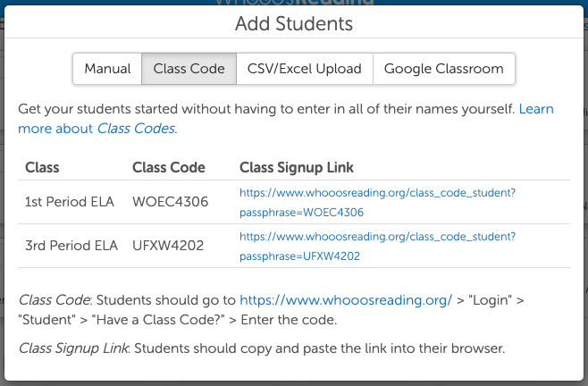The image size is (588, 386).
Task: Click the Class Code column header
Action: [168, 167]
